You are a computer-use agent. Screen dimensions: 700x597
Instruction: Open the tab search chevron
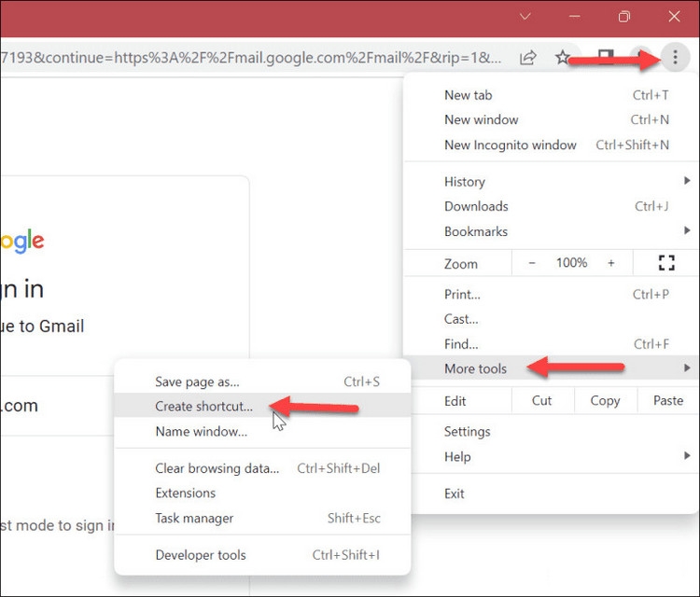pos(525,17)
